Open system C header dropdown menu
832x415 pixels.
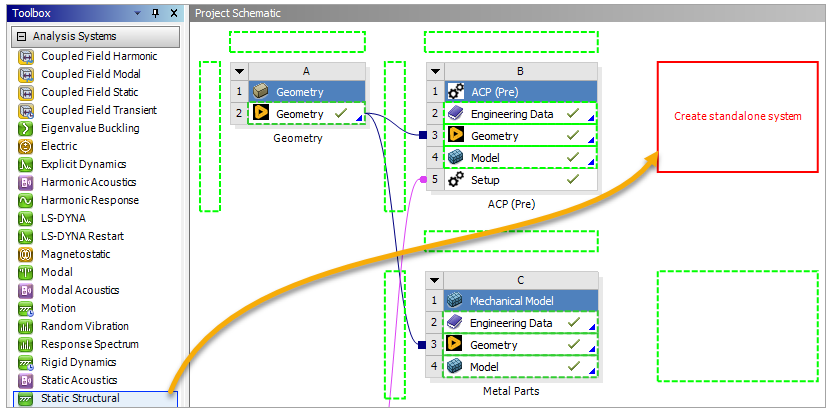(x=435, y=280)
